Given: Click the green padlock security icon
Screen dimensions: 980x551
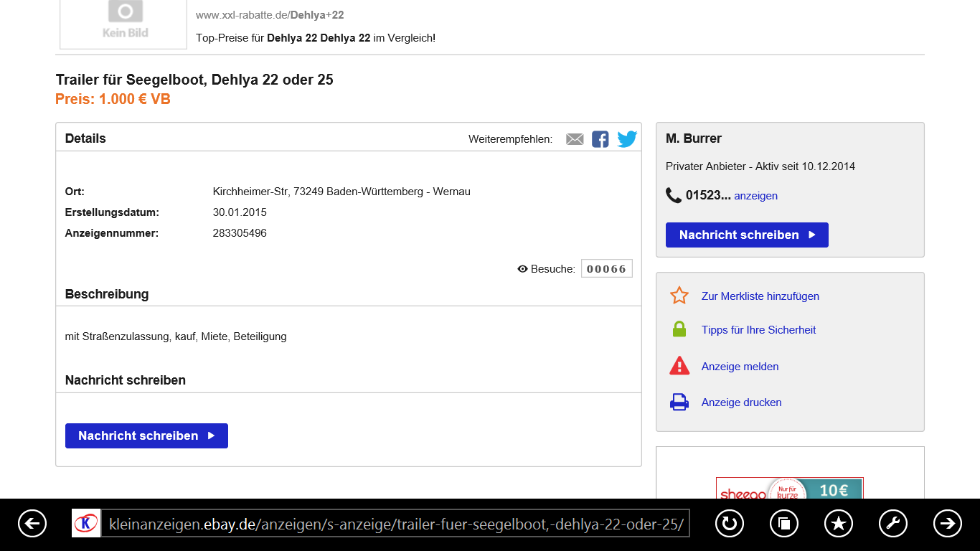Looking at the screenshot, I should tap(679, 330).
